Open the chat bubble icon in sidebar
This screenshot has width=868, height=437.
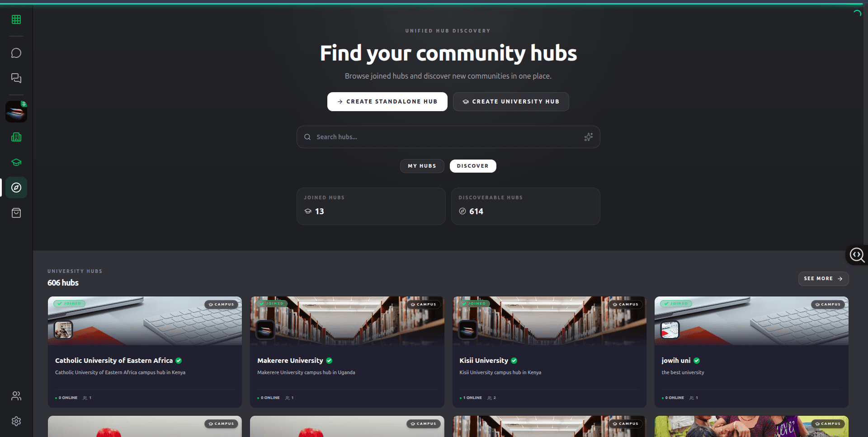tap(16, 53)
